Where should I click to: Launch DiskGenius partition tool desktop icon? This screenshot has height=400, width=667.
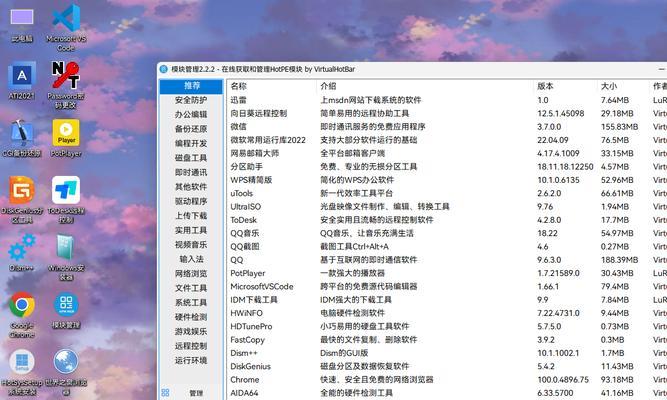coord(22,200)
